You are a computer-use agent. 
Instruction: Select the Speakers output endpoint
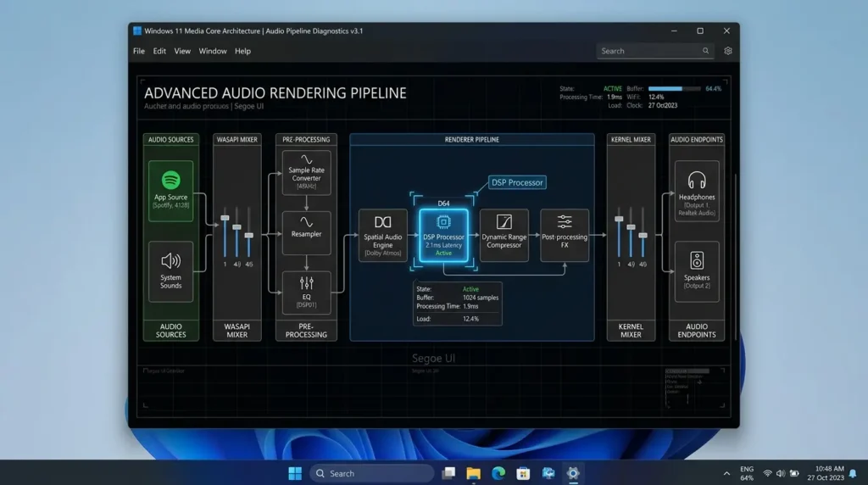pyautogui.click(x=697, y=271)
